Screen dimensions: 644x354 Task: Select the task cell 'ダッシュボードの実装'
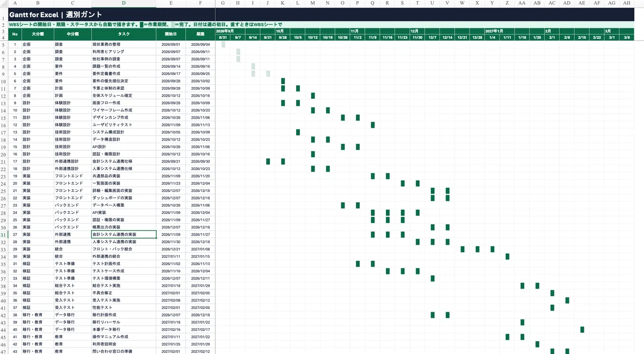[124, 198]
